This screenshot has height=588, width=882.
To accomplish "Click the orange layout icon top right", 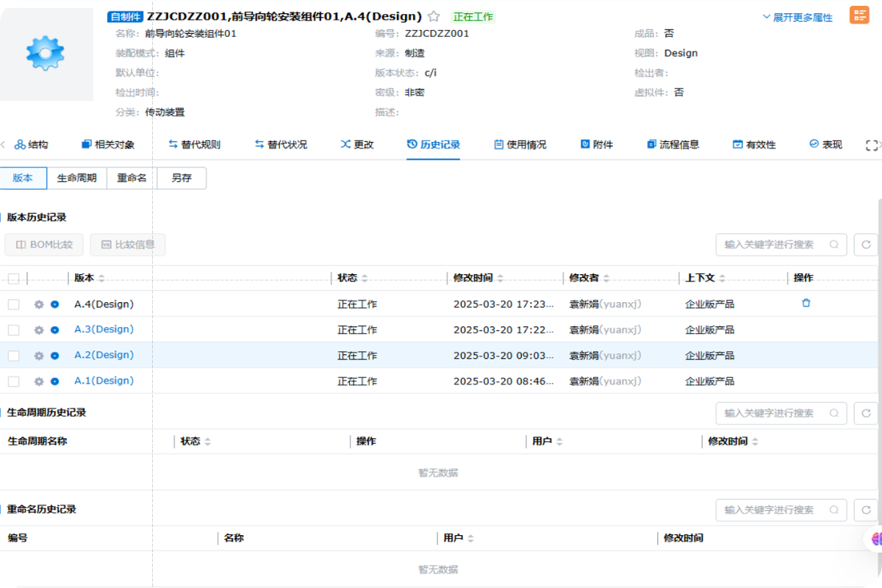I will pyautogui.click(x=859, y=15).
